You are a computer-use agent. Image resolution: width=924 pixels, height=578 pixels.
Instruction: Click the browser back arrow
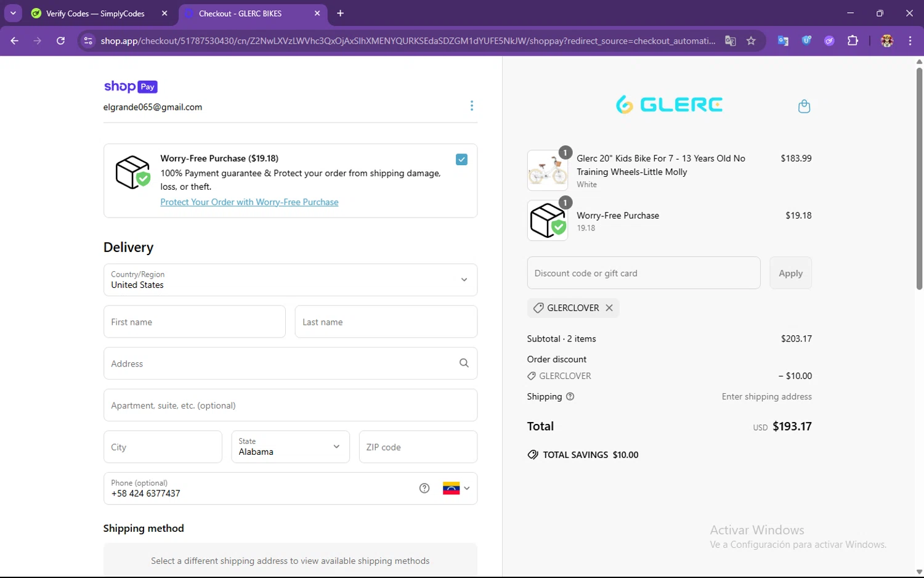pos(15,41)
